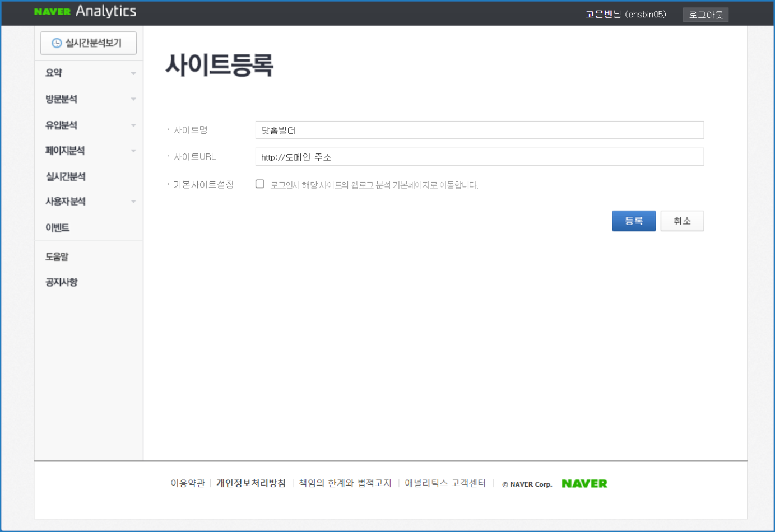Viewport: 775px width, 532px height.
Task: Open the 애널리틱스 고객센터 link
Action: point(445,483)
